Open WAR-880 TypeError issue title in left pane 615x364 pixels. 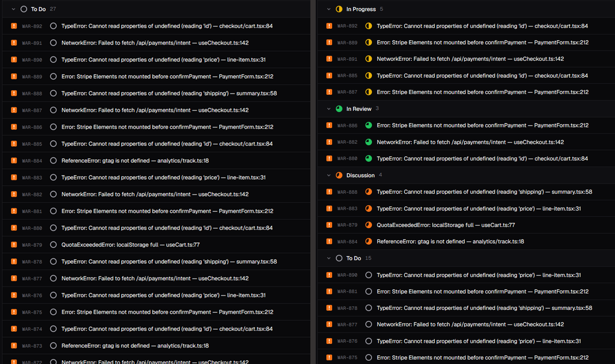167,228
